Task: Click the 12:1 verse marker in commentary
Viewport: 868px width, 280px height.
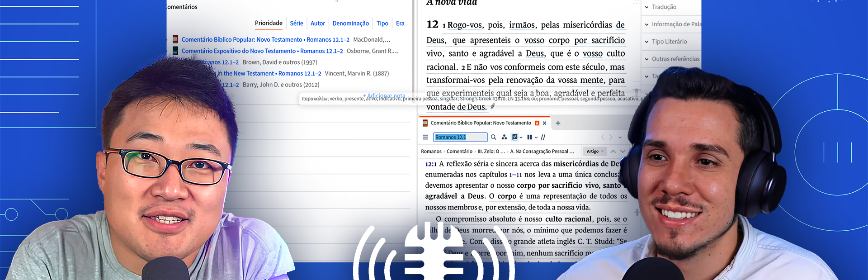Action: pos(431,164)
